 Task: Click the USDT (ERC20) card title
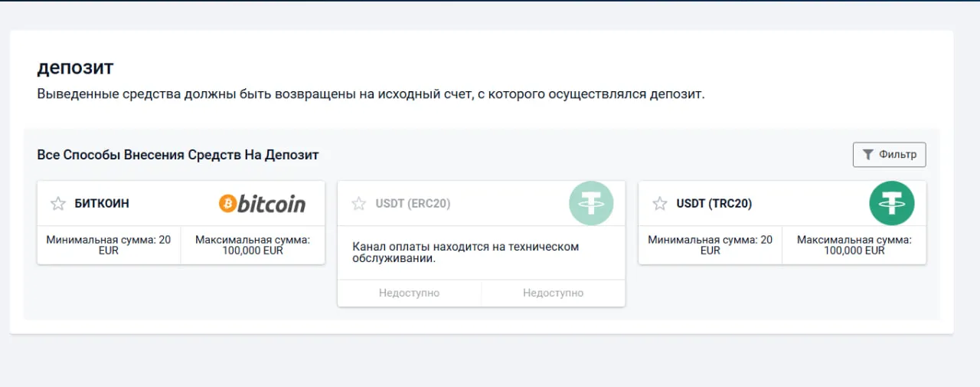point(413,204)
